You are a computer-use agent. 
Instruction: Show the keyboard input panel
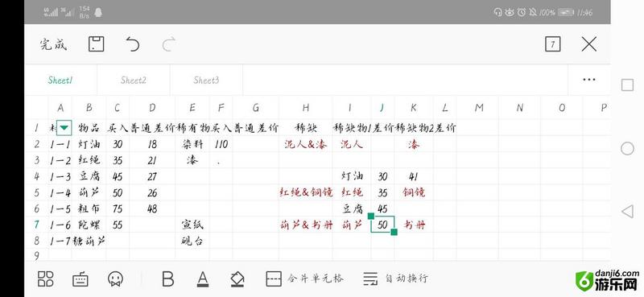(80, 279)
